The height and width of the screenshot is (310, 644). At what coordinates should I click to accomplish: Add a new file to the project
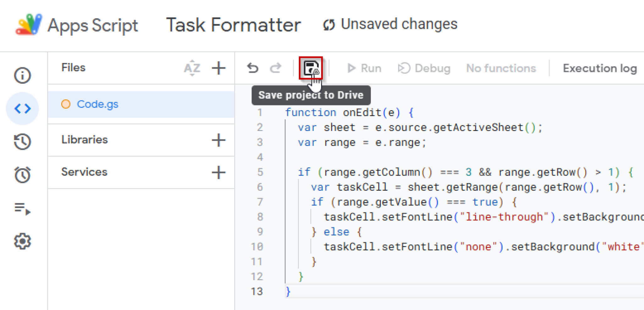point(219,68)
